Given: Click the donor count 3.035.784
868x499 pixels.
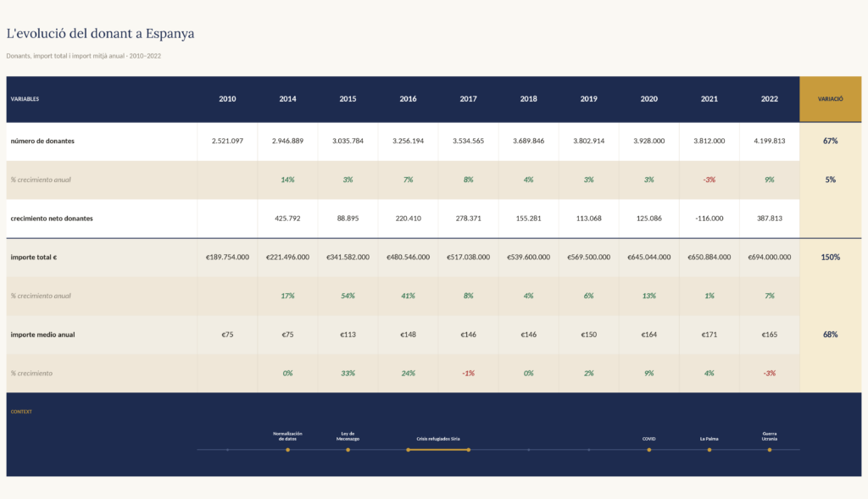Looking at the screenshot, I should click(x=348, y=141).
